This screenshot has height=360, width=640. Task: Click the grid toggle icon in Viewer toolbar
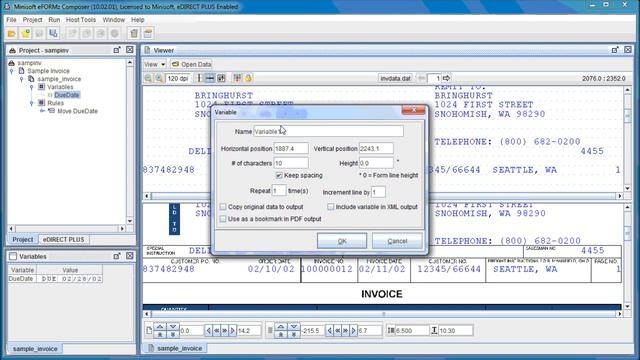click(221, 78)
